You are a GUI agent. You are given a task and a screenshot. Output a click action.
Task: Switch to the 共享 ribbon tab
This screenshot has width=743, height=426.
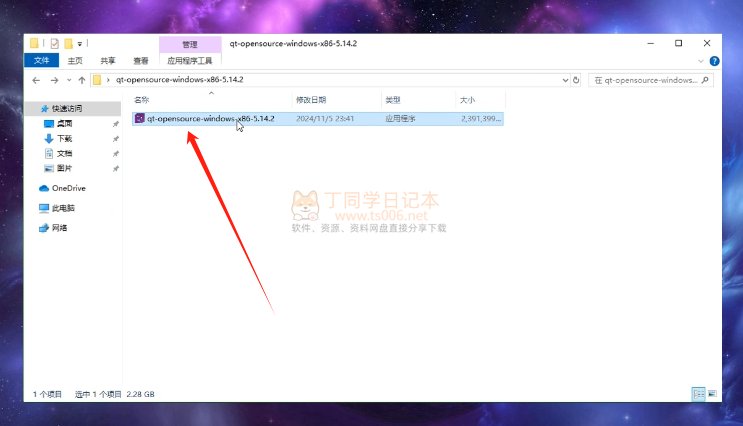click(x=108, y=61)
